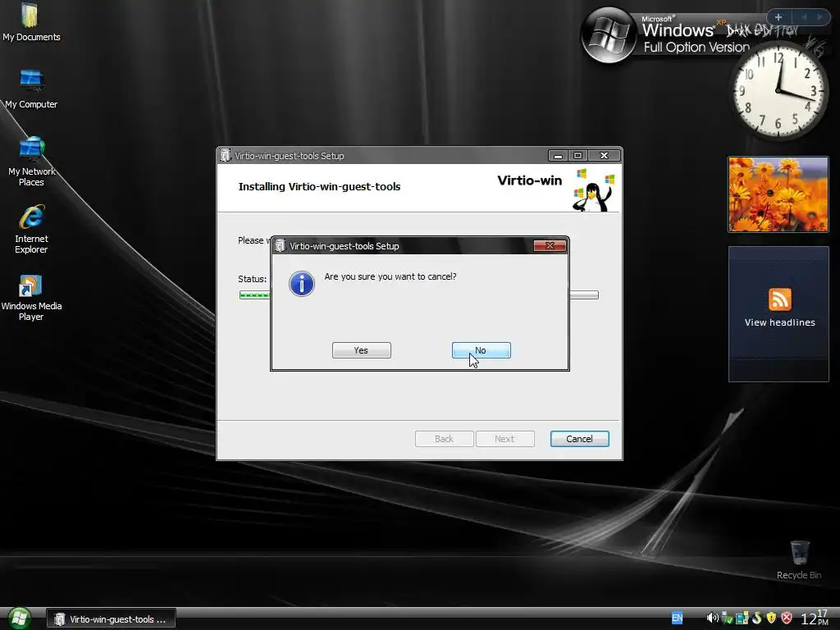
Task: Click the 'Installing Virtio-win-guest-tools' heading
Action: [x=319, y=186]
